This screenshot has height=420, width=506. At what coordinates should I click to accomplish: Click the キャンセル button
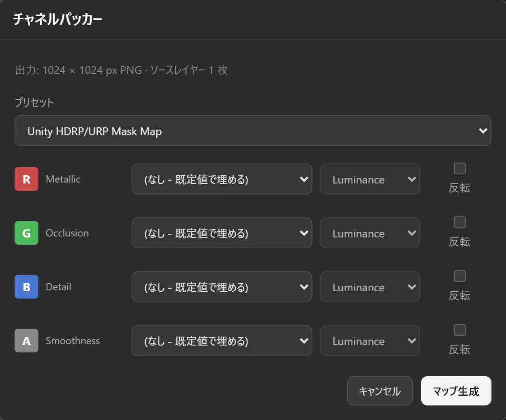click(x=380, y=391)
